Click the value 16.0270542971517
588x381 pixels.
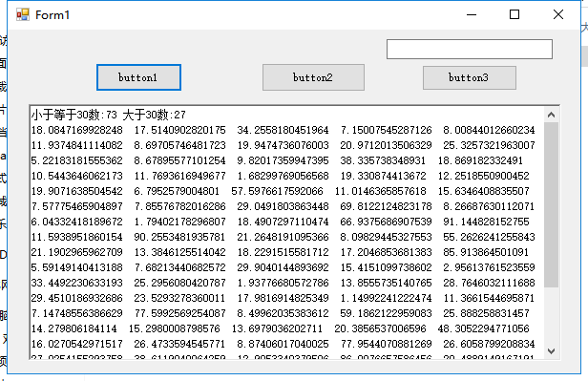click(x=77, y=345)
